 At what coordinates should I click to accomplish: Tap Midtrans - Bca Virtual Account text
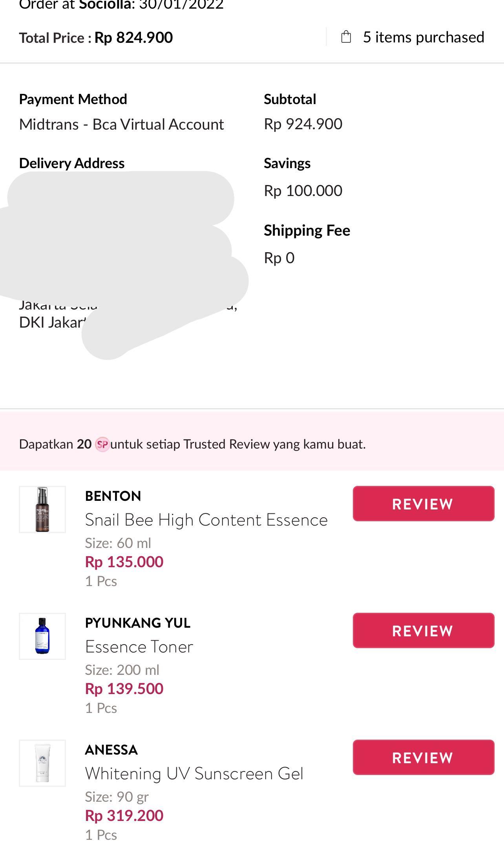click(121, 125)
